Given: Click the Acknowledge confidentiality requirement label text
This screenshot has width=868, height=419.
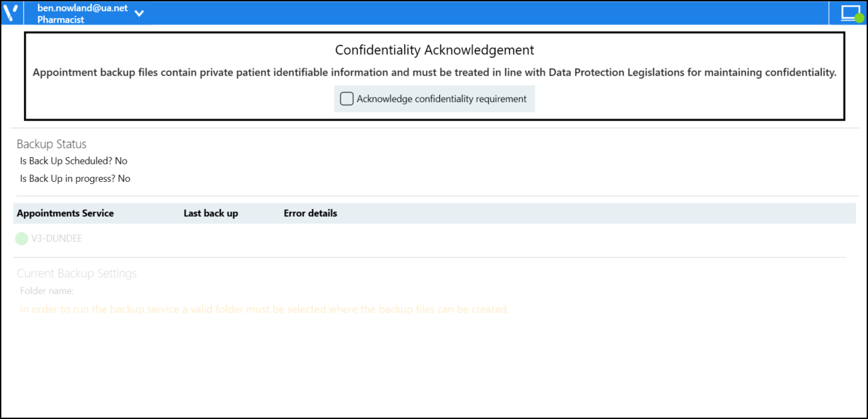Looking at the screenshot, I should tap(441, 99).
